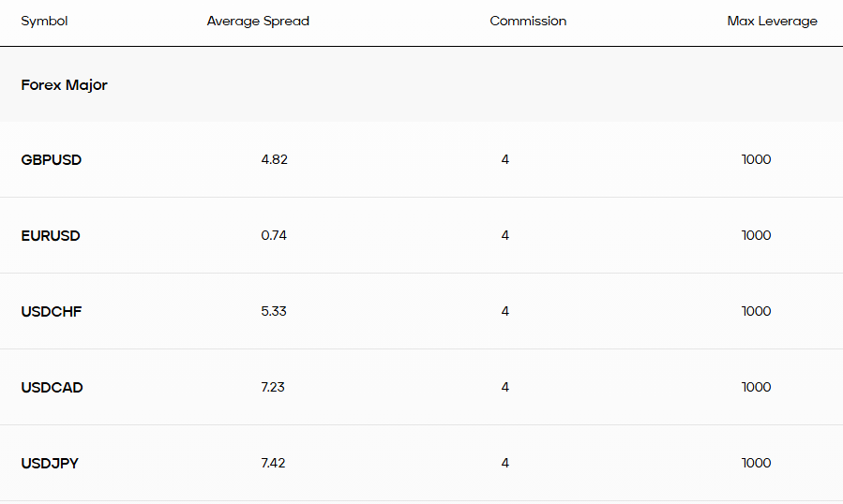Viewport: 843px width, 504px height.
Task: Select the USDCAD symbol
Action: (x=52, y=388)
